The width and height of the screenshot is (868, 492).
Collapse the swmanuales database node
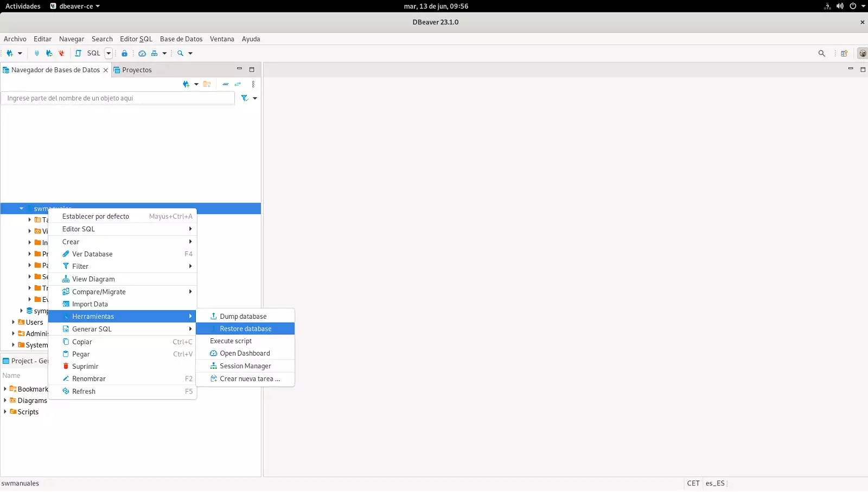(21, 209)
